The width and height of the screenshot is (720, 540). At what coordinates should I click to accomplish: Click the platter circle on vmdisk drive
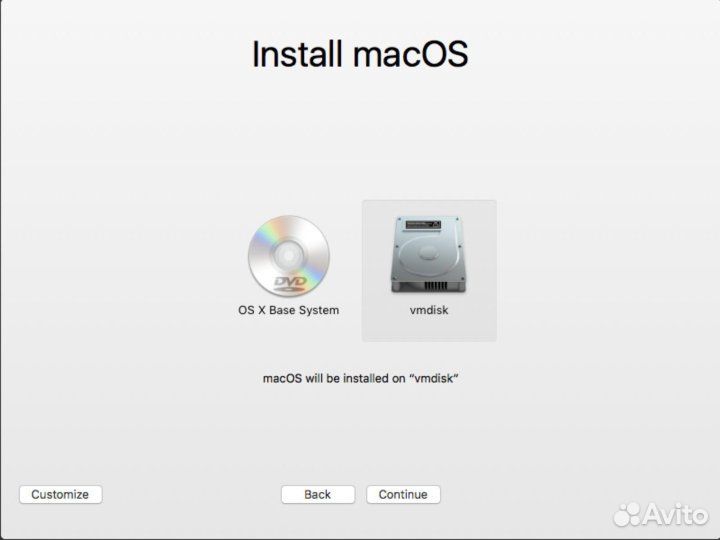(428, 253)
